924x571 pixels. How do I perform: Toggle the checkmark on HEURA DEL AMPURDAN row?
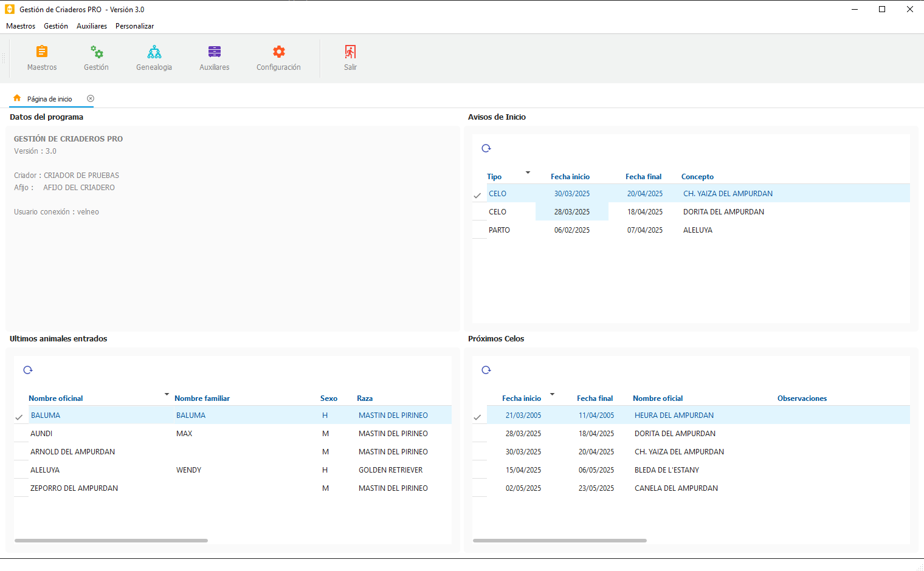pyautogui.click(x=478, y=417)
